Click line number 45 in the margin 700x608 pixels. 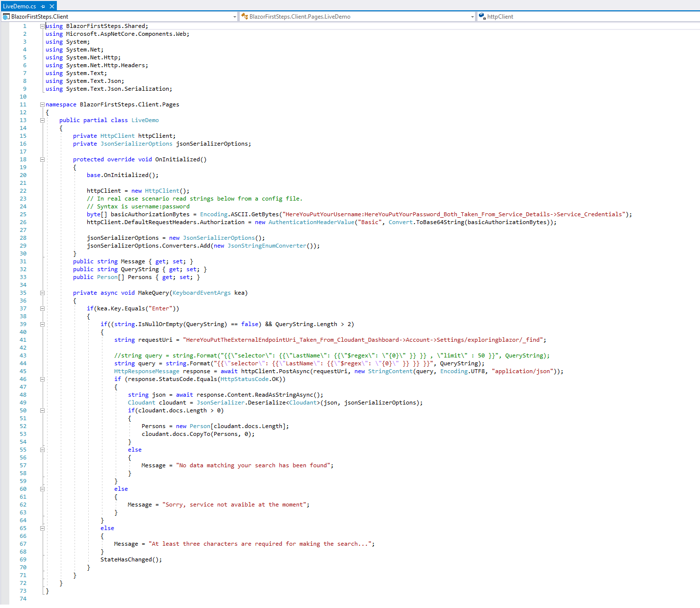(23, 371)
